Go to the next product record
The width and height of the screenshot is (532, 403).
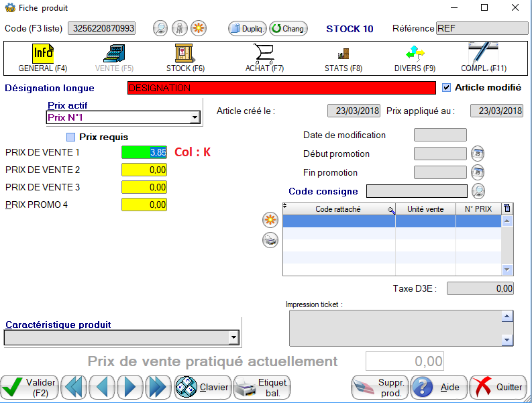130,387
